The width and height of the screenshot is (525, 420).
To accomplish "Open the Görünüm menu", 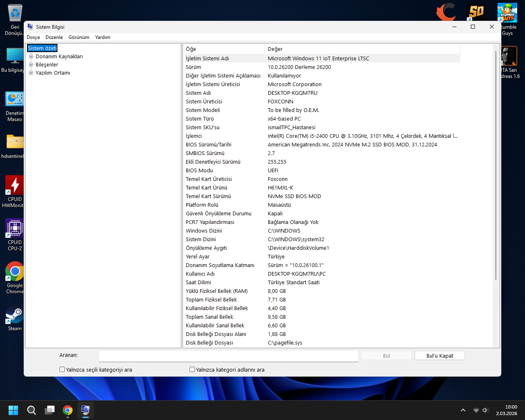I will coord(79,37).
